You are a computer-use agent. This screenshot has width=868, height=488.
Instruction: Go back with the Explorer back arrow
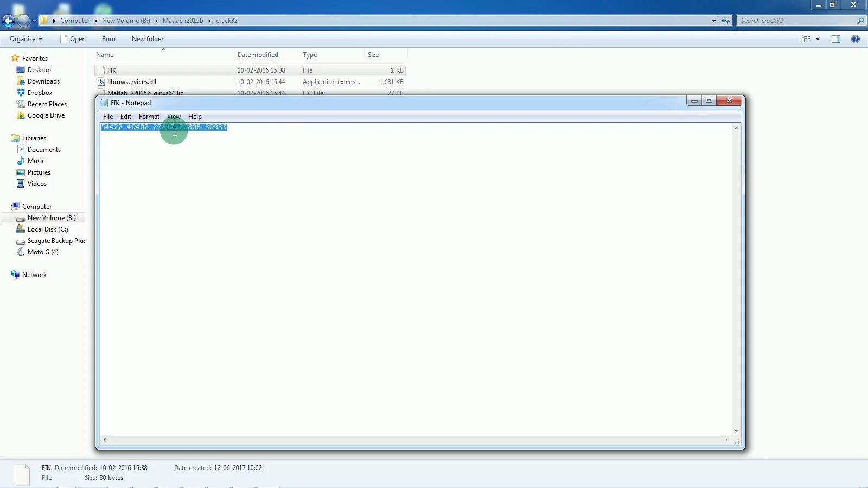coord(8,21)
